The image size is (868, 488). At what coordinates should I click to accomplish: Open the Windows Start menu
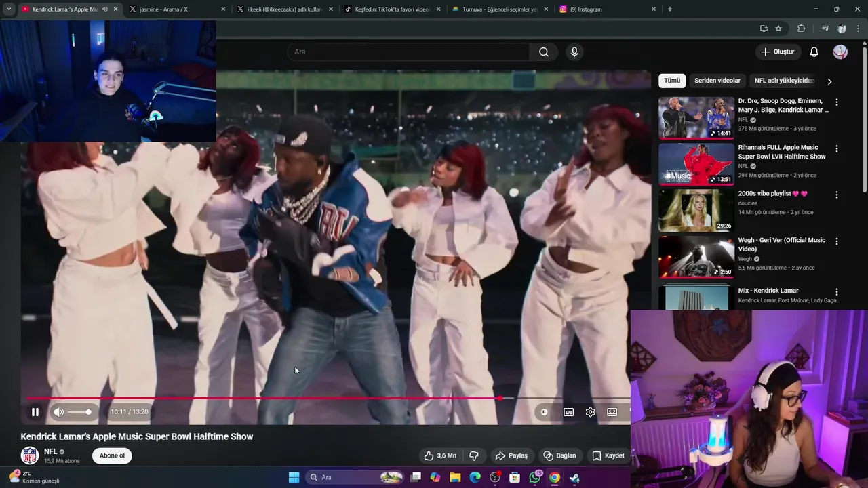(x=294, y=477)
